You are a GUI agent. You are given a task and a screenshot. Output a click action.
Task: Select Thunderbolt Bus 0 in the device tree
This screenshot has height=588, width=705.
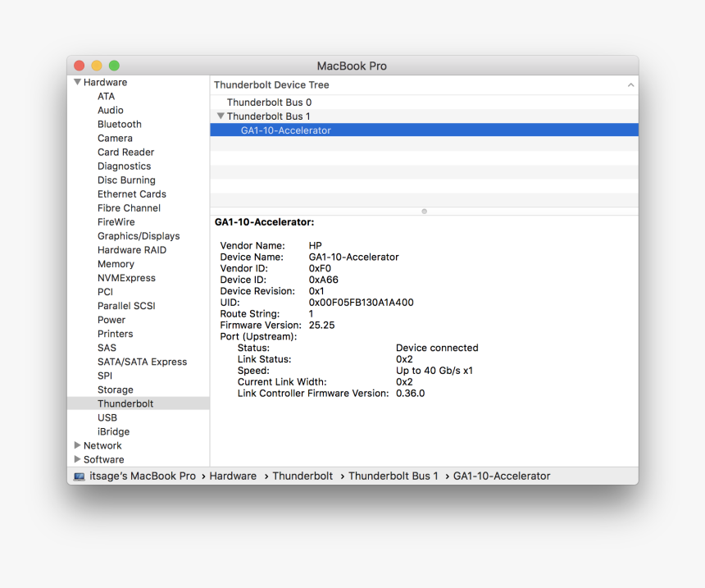pos(269,103)
